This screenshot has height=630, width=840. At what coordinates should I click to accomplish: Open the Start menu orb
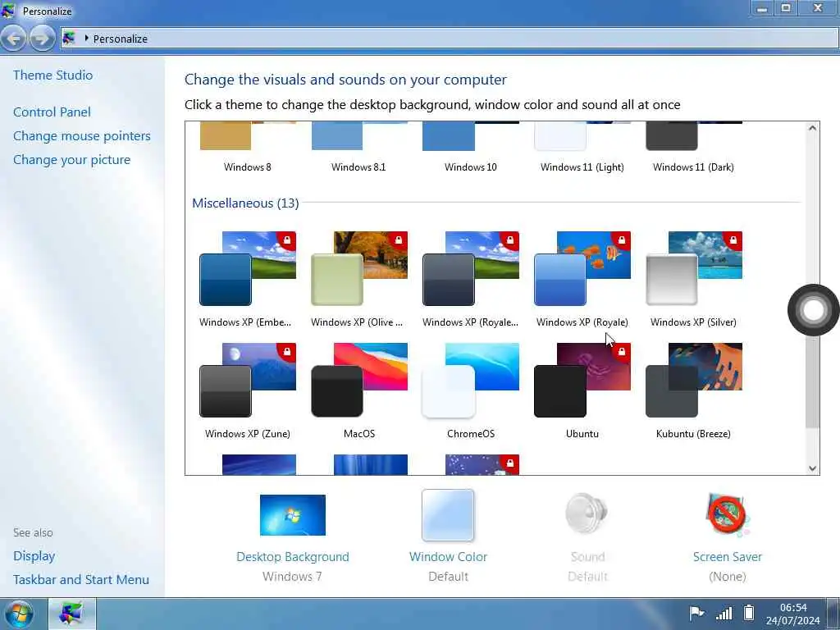[18, 614]
